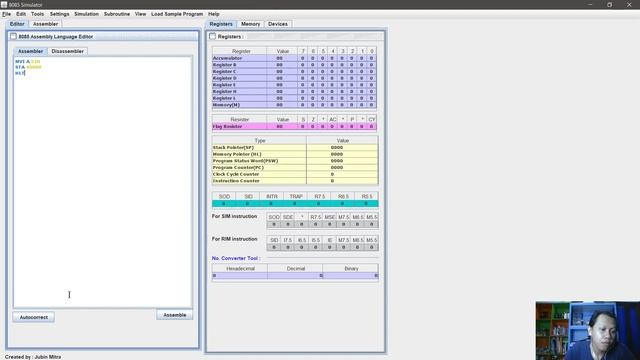Select the Accumulator row label
Image resolution: width=640 pixels, height=360 pixels.
pyautogui.click(x=239, y=58)
